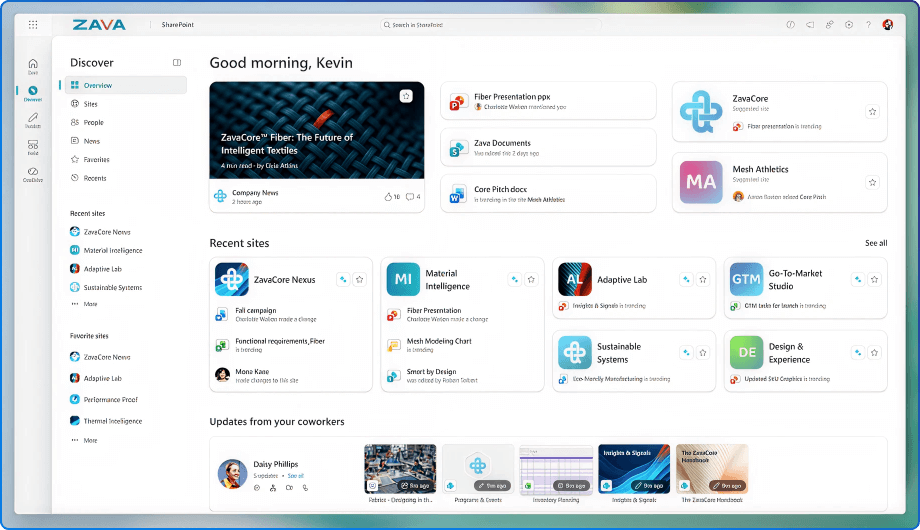Image resolution: width=920 pixels, height=530 pixels.
Task: Open Zava Documents card
Action: pyautogui.click(x=548, y=147)
